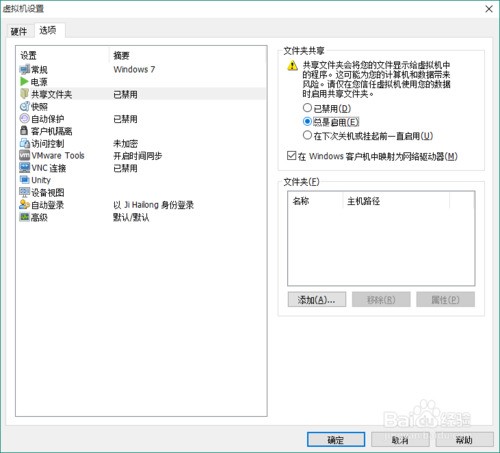Click the Unity settings icon
The image size is (500, 453).
click(25, 180)
